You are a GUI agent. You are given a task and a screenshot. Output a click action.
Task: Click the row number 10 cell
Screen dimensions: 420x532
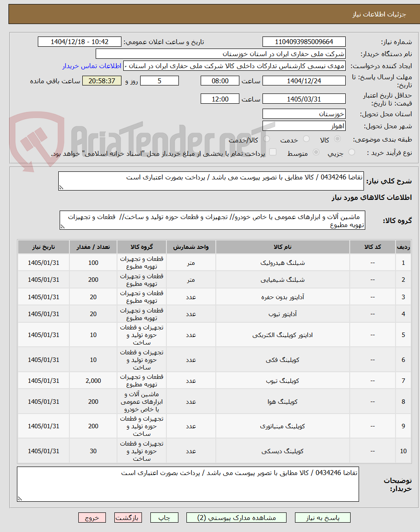tap(403, 451)
